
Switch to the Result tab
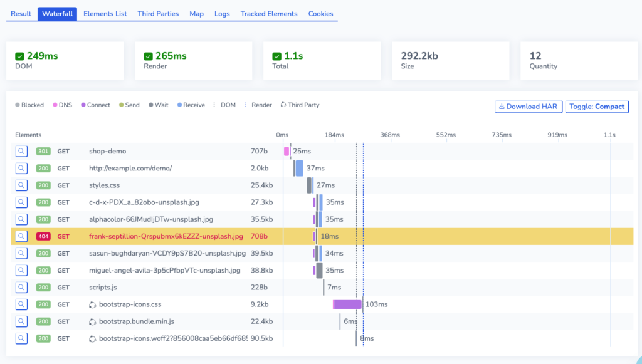pyautogui.click(x=21, y=14)
